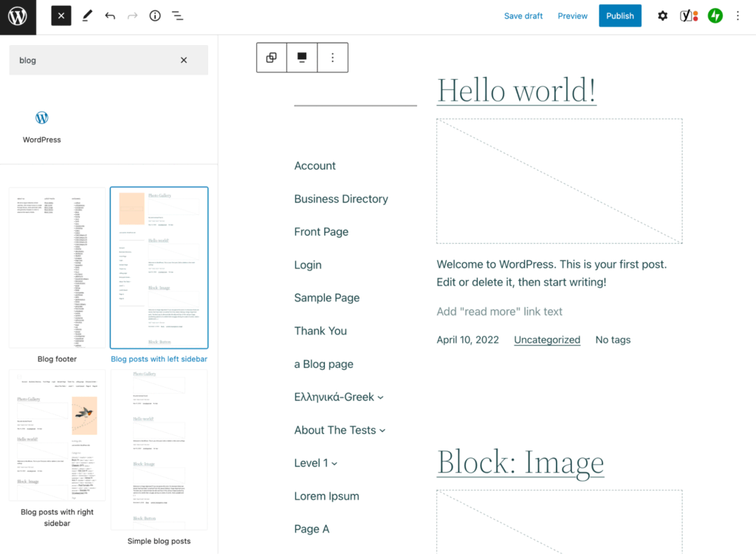Image resolution: width=756 pixels, height=554 pixels.
Task: Click the WordPress logo to exit the editor
Action: [18, 17]
